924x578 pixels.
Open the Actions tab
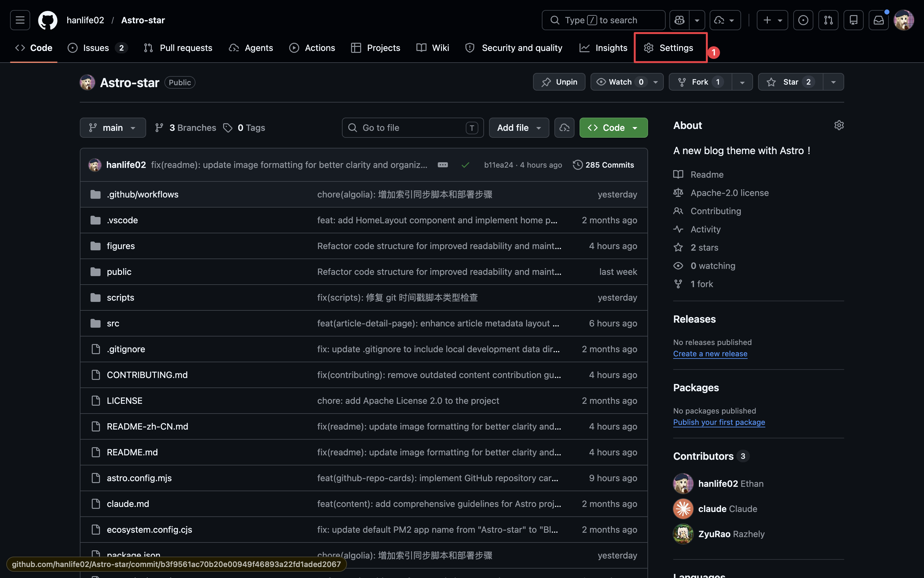click(x=312, y=48)
